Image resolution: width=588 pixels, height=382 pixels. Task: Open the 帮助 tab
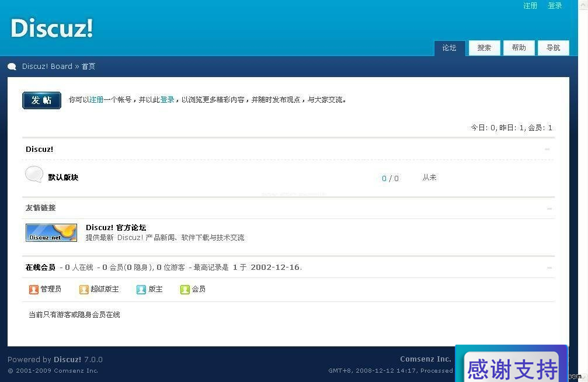(519, 48)
